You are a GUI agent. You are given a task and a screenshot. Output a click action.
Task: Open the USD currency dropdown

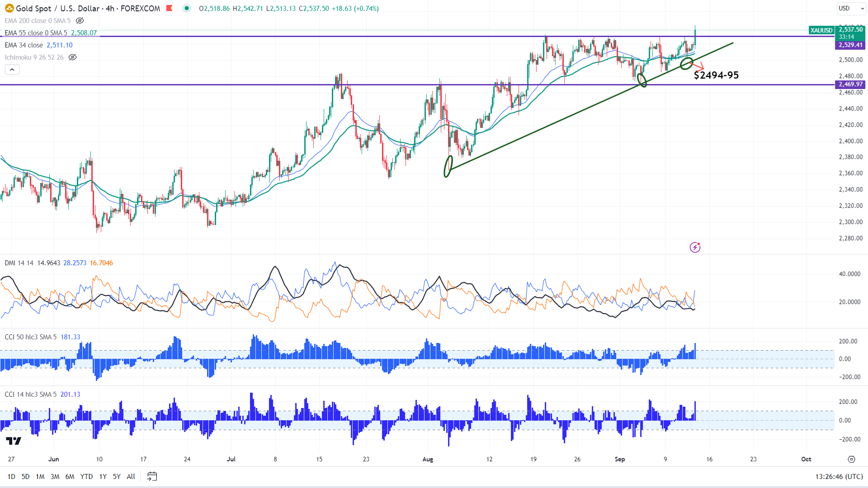851,8
